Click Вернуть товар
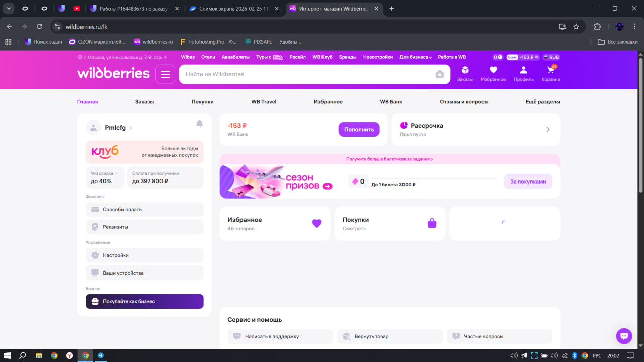The width and height of the screenshot is (644, 362). point(390,336)
